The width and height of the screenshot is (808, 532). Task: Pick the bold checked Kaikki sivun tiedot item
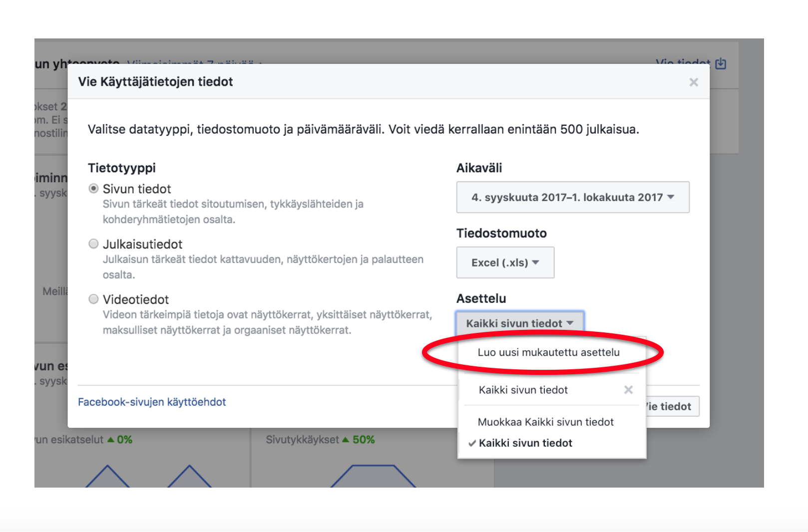tap(525, 443)
